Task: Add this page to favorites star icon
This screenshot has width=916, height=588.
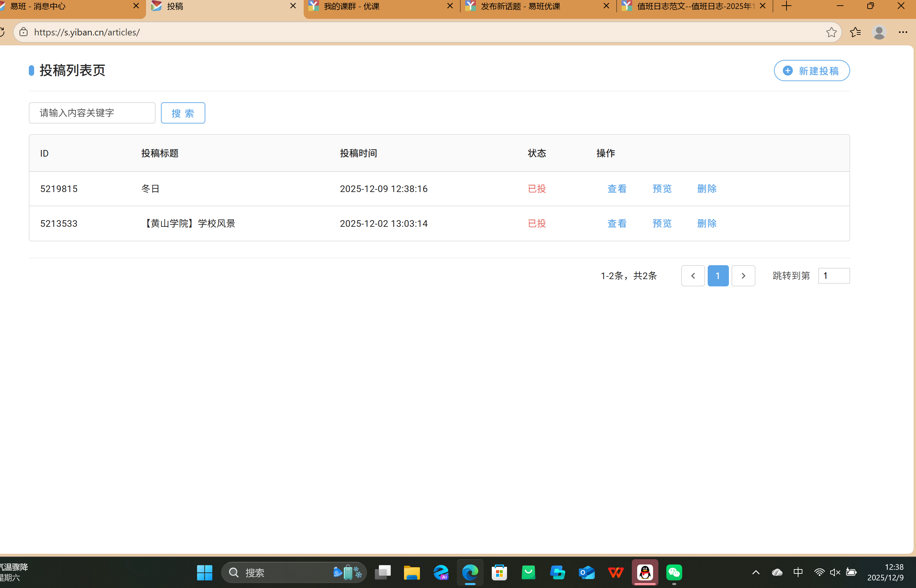Action: (x=831, y=32)
